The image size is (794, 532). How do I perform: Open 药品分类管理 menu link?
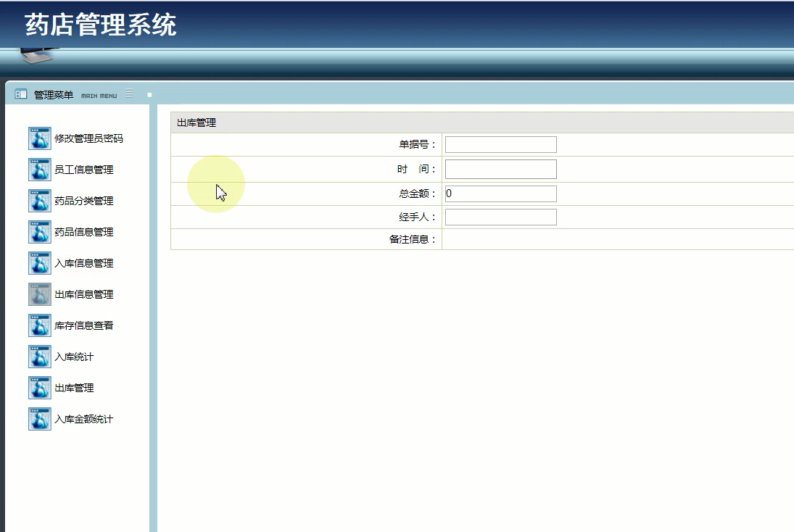coord(83,201)
